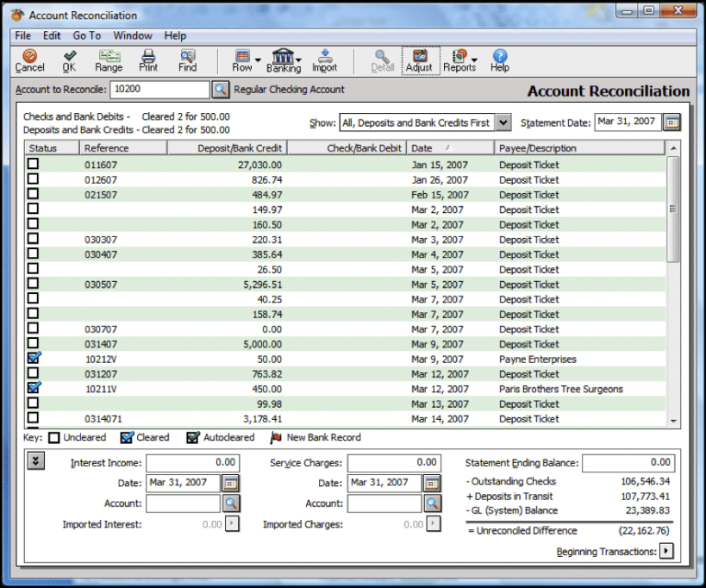706x588 pixels.
Task: Click the Statement Ending Balance field
Action: 628,463
